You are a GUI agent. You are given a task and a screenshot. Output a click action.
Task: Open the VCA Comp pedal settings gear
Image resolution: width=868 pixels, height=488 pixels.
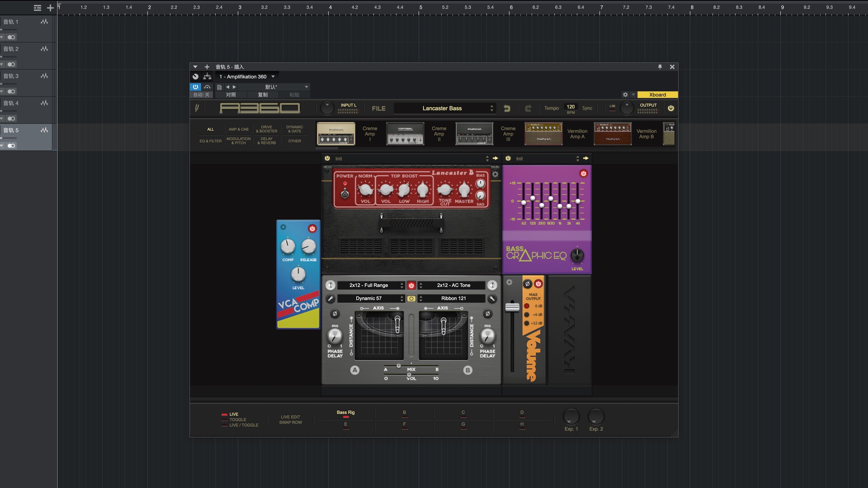[x=283, y=227]
